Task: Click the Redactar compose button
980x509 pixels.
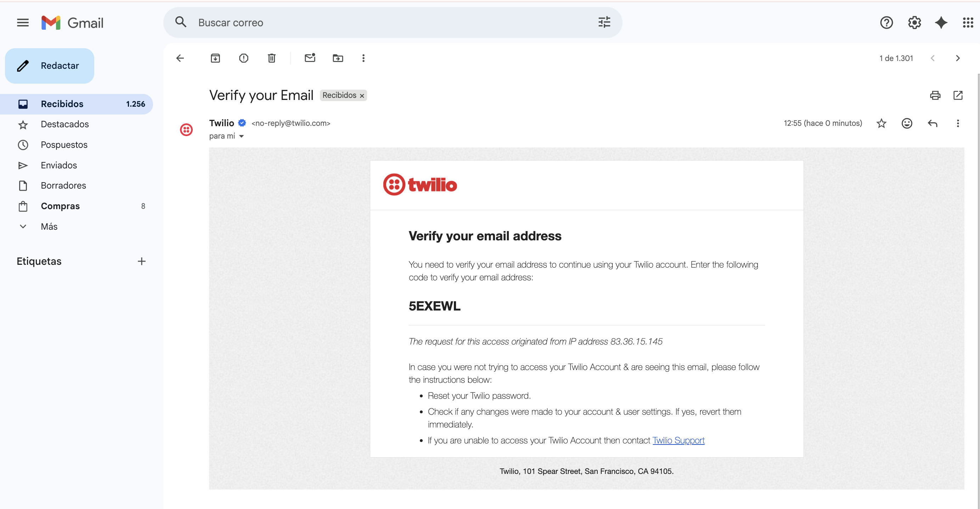Action: [50, 66]
